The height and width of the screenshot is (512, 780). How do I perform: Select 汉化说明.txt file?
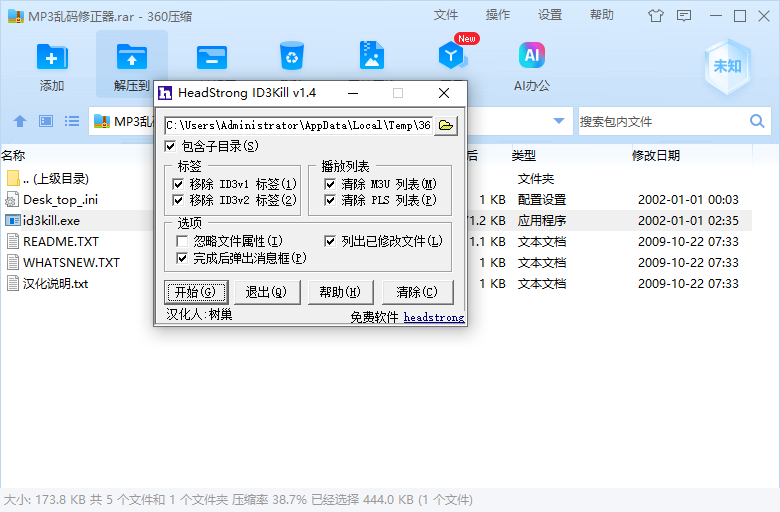[x=55, y=284]
